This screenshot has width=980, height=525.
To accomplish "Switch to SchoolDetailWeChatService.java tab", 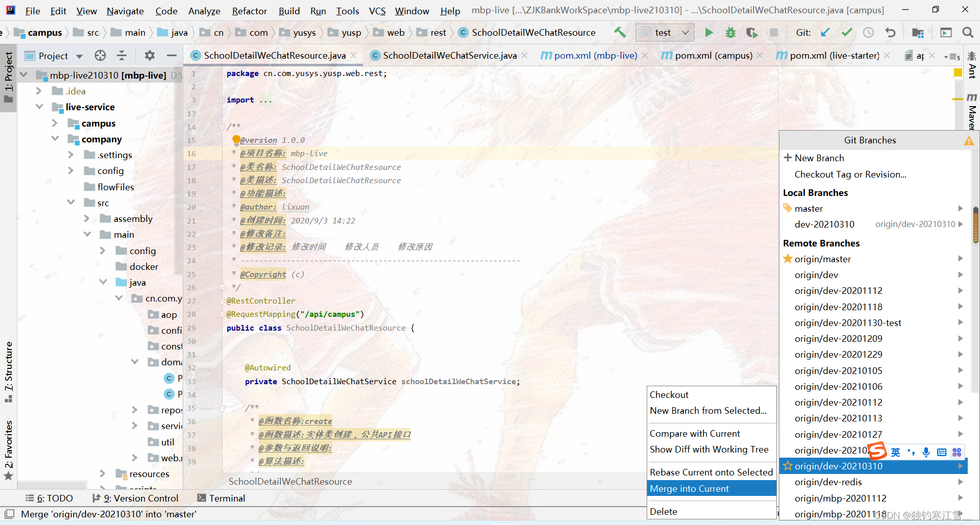I will coord(450,56).
